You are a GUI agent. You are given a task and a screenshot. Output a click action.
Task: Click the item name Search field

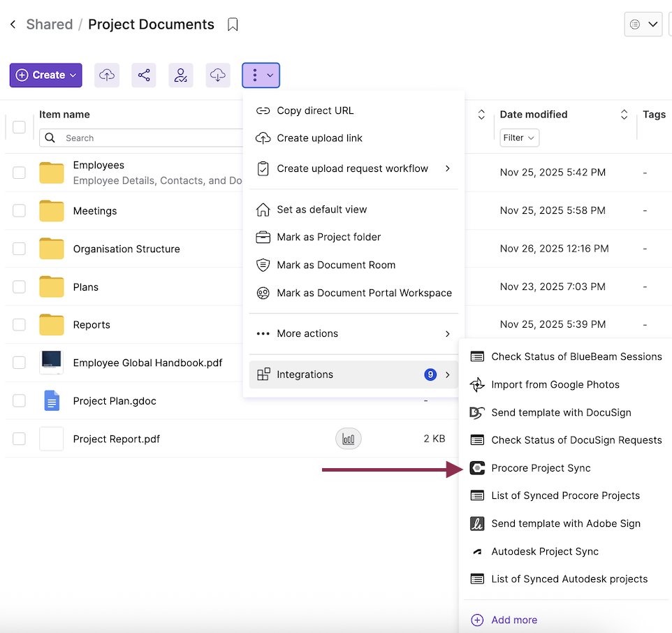[147, 138]
